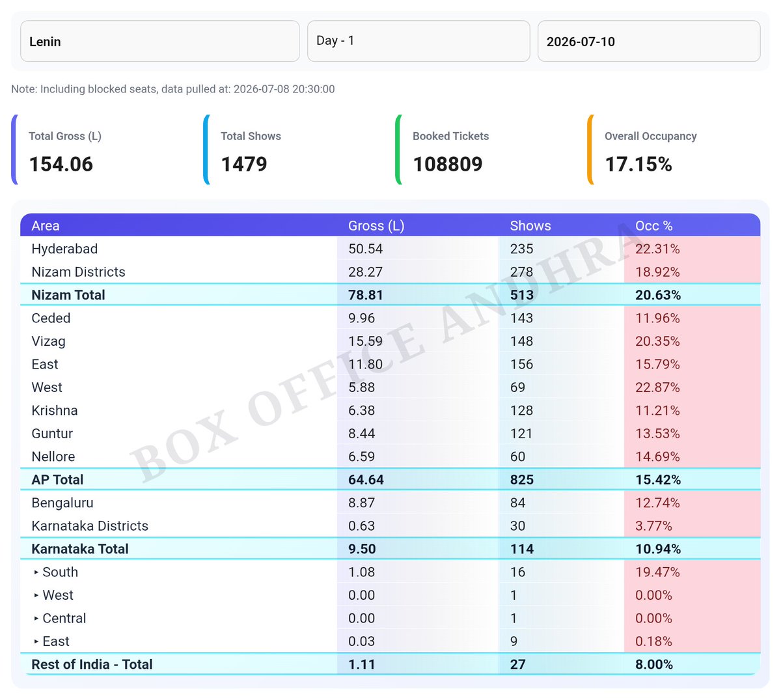Expand the Central region row arrow

(36, 619)
